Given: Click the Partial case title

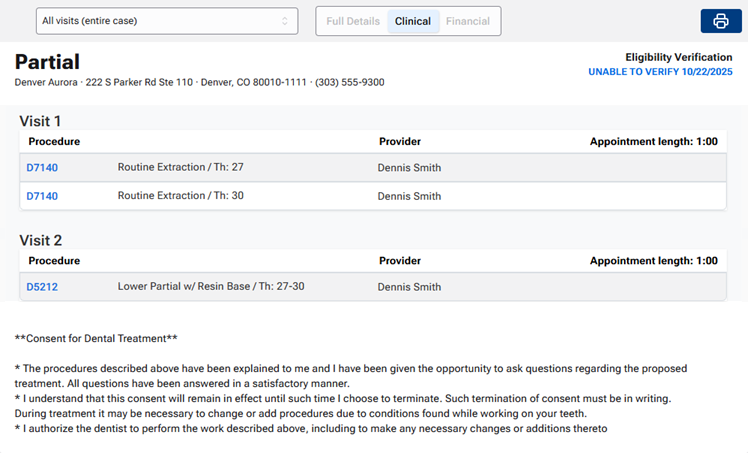Looking at the screenshot, I should point(47,62).
